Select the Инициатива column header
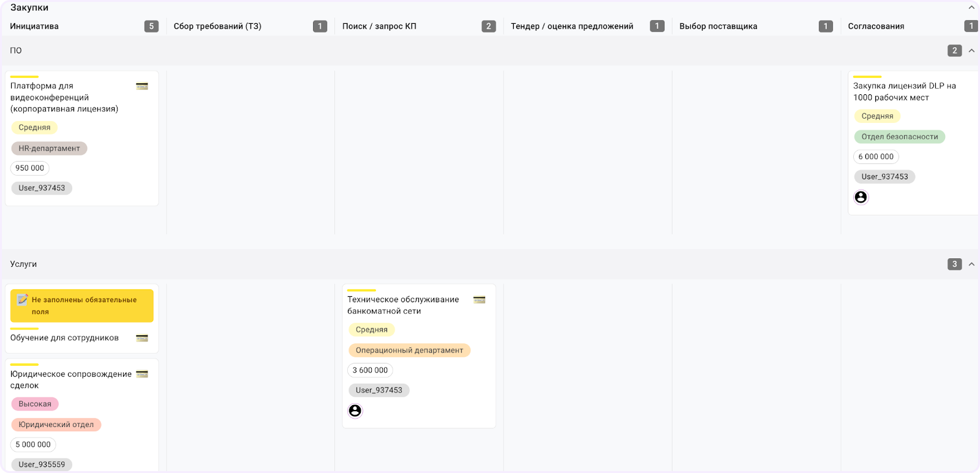The height and width of the screenshot is (473, 980). point(34,26)
